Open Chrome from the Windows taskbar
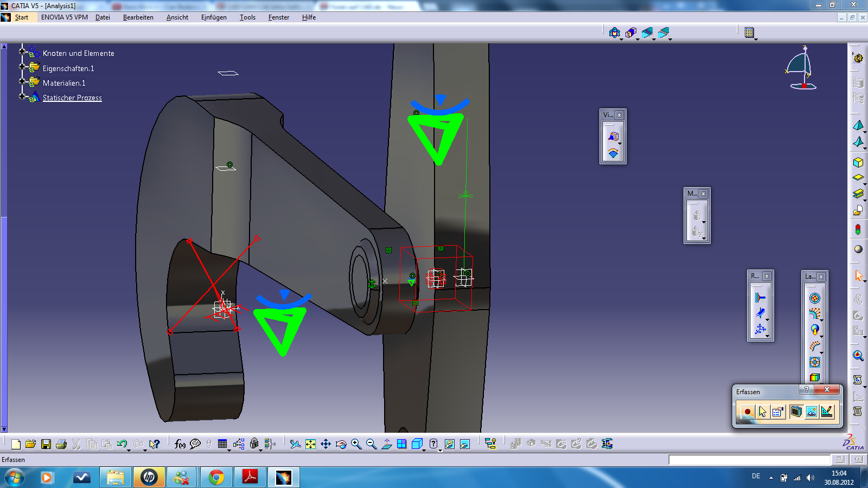This screenshot has width=868, height=488. [216, 477]
